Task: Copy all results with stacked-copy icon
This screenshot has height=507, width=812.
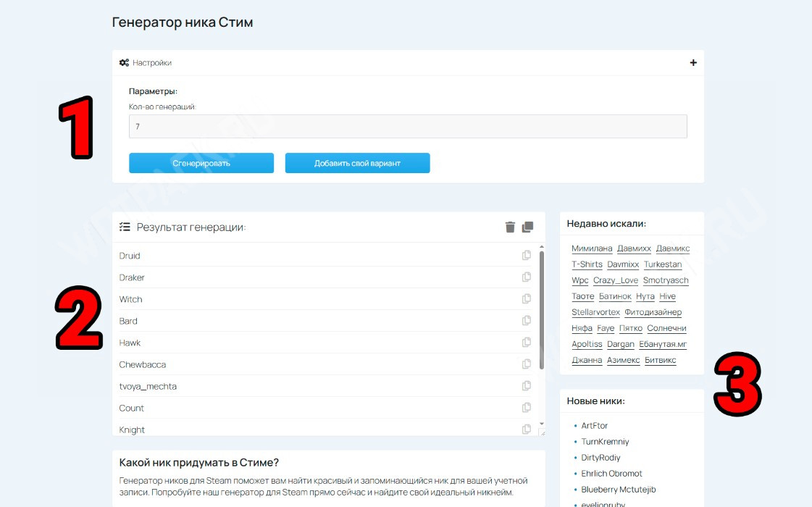Action: click(x=528, y=227)
